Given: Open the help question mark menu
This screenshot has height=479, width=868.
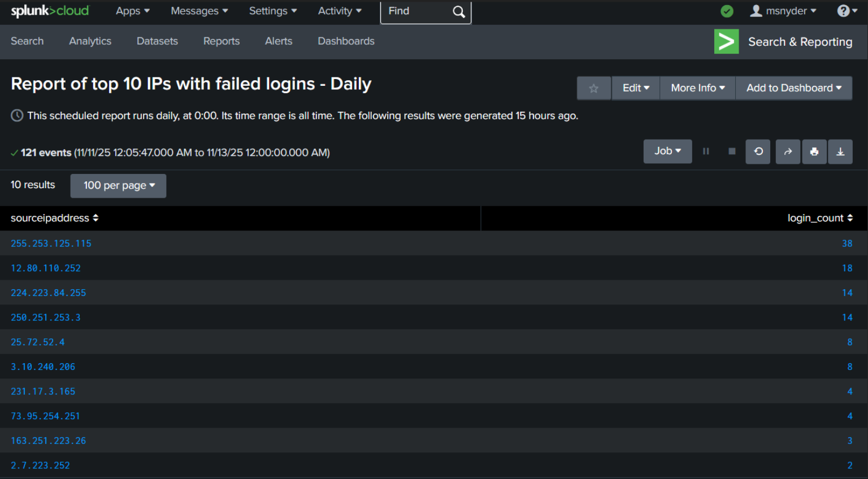Looking at the screenshot, I should click(847, 11).
